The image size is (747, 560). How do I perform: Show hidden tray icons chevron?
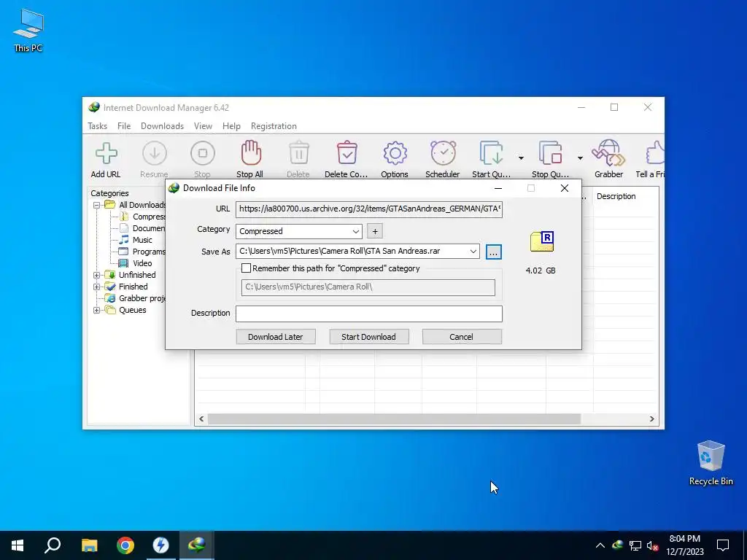600,545
